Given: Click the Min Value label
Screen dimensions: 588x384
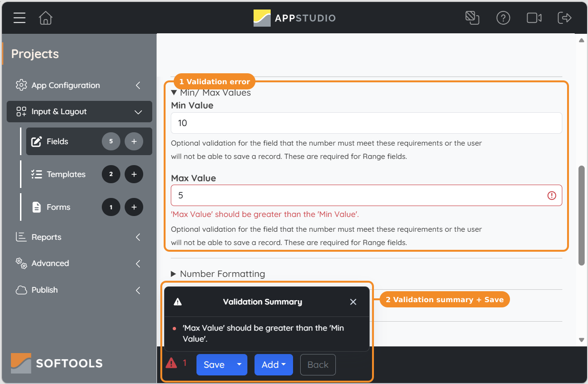Looking at the screenshot, I should click(x=192, y=106).
